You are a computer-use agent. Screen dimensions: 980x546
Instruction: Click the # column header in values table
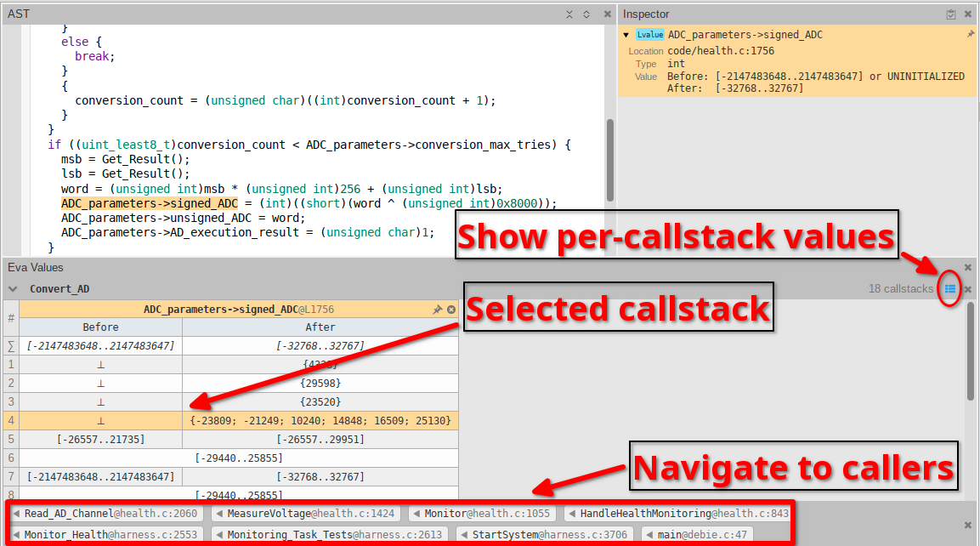[11, 318]
